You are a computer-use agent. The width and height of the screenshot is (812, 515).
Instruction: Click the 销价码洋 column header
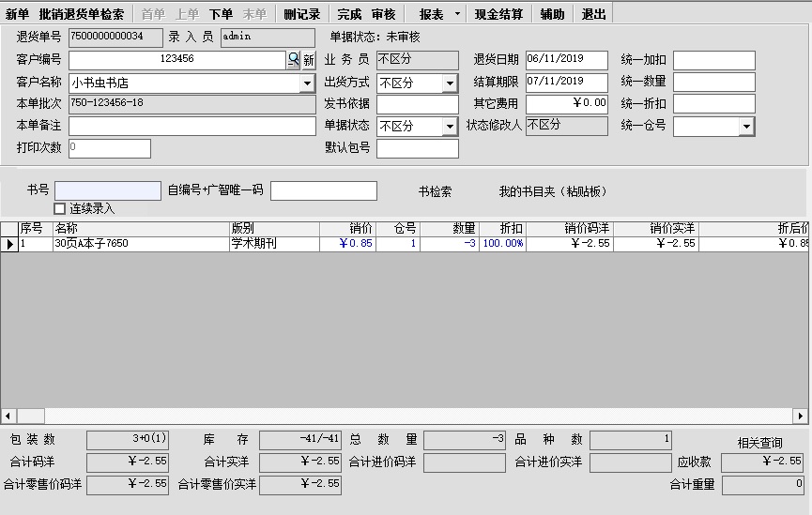[x=570, y=228]
